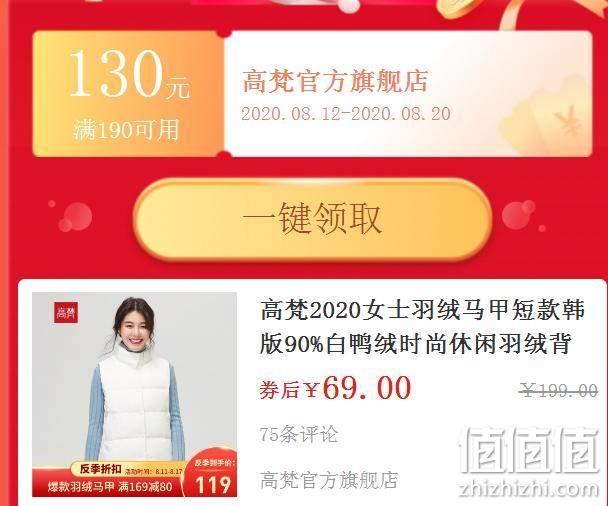Viewport: 608px width, 506px height.
Task: Click the crossed-out ¥199.00 original price
Action: [x=559, y=390]
